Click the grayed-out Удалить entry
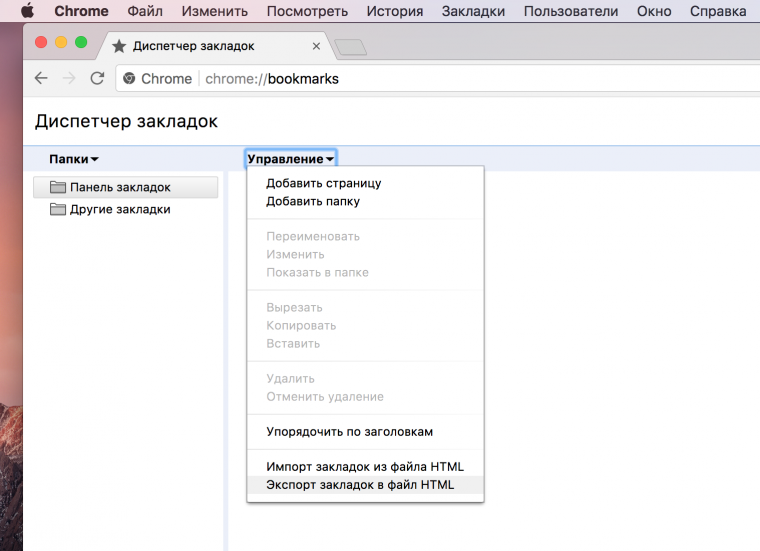 [x=365, y=378]
